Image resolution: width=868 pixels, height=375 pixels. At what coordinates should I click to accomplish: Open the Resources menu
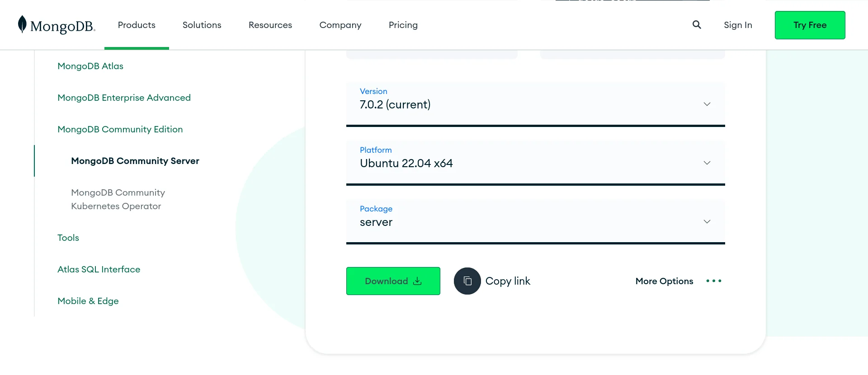(x=270, y=25)
